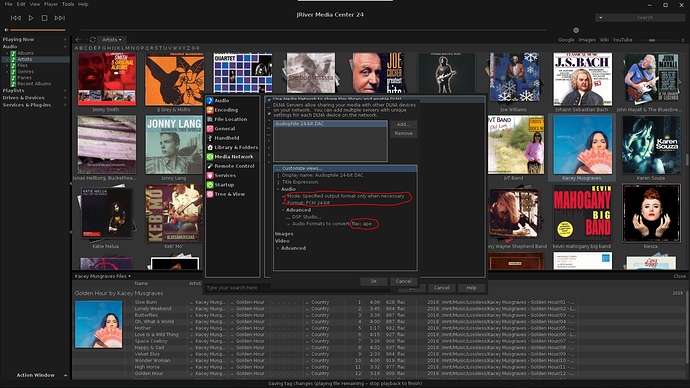Select the Tree & View icon
Screen dimensions: 690x388
tap(210, 194)
